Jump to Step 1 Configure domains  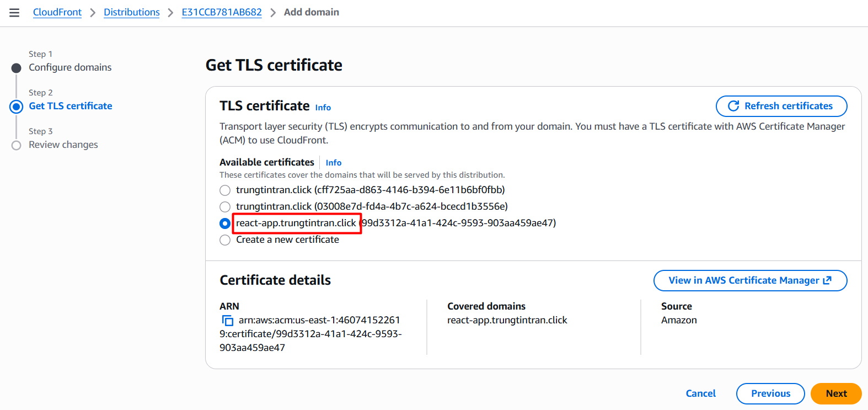(x=70, y=67)
